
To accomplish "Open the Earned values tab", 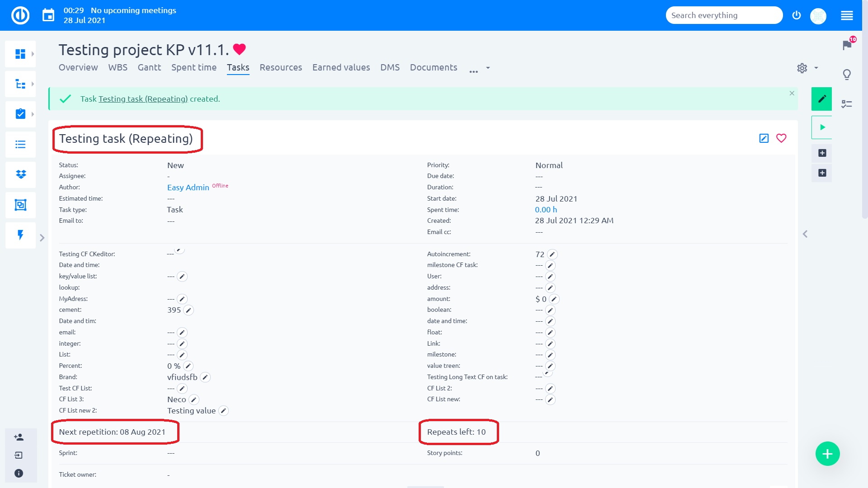I will click(x=341, y=67).
